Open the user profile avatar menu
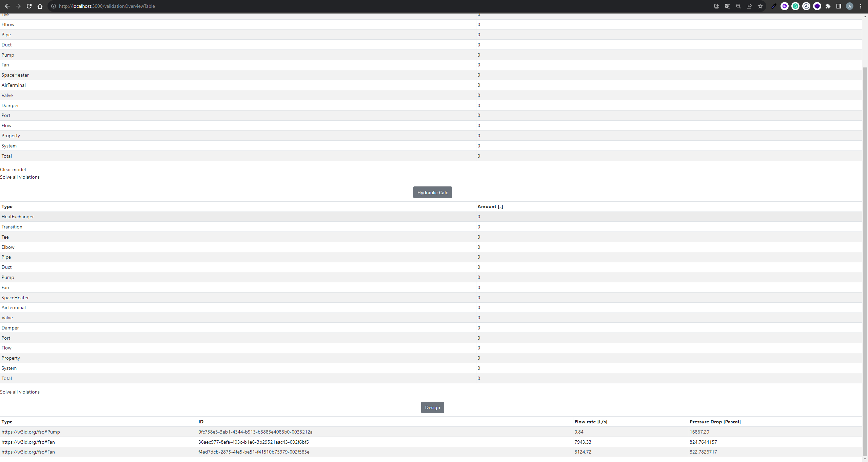The height and width of the screenshot is (462, 868). [850, 6]
